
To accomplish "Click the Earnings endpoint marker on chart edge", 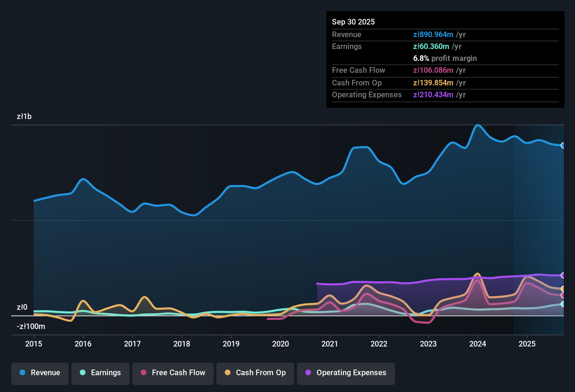I will pos(563,304).
